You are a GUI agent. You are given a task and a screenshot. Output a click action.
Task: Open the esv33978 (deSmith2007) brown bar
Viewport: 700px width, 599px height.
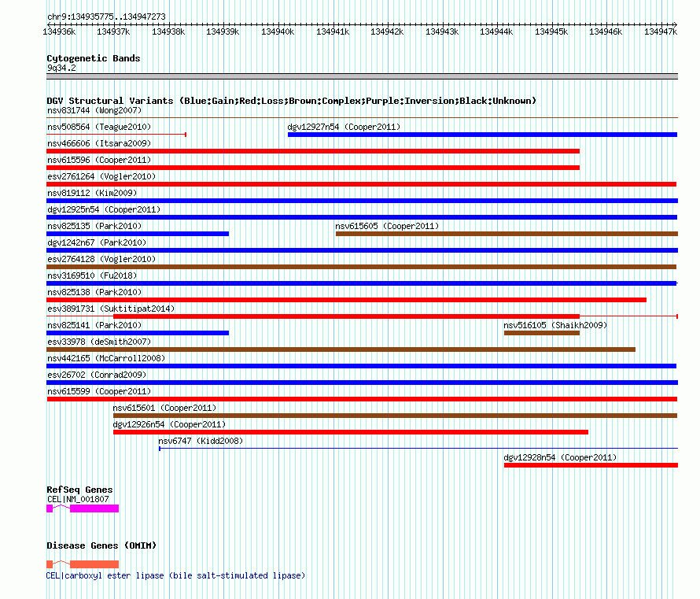point(341,349)
